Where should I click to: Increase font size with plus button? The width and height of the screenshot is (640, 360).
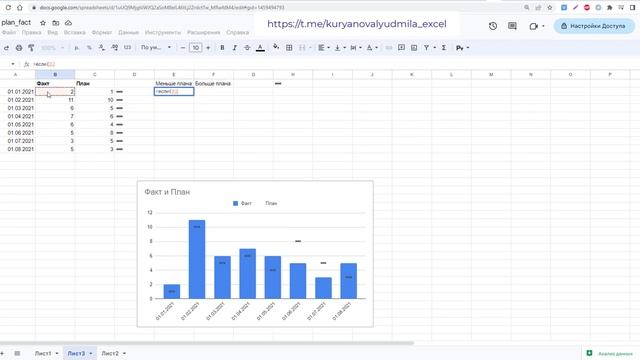coord(208,48)
